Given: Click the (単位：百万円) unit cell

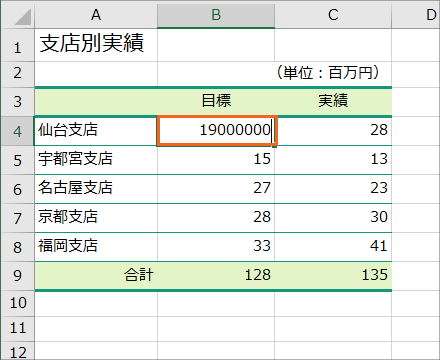Looking at the screenshot, I should (x=333, y=74).
